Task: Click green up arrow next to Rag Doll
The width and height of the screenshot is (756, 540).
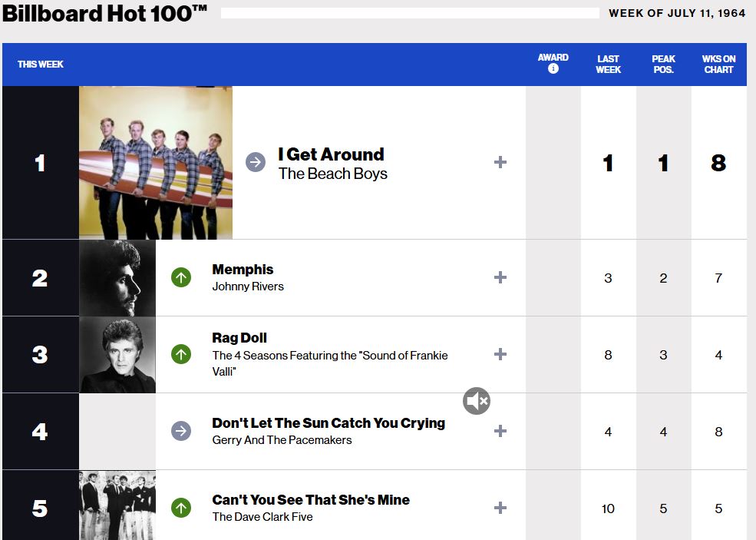Action: point(181,354)
